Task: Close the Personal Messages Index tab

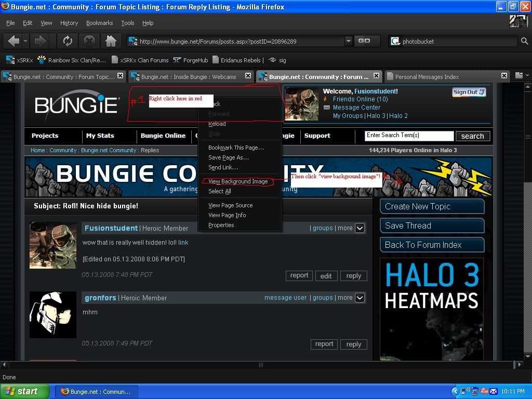Action: (504, 76)
